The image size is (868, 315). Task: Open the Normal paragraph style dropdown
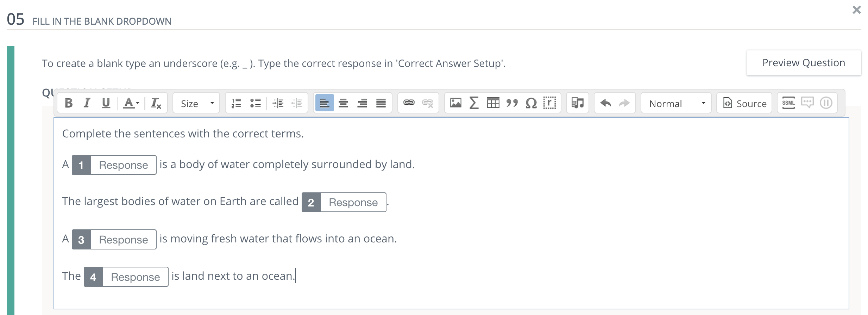click(675, 103)
